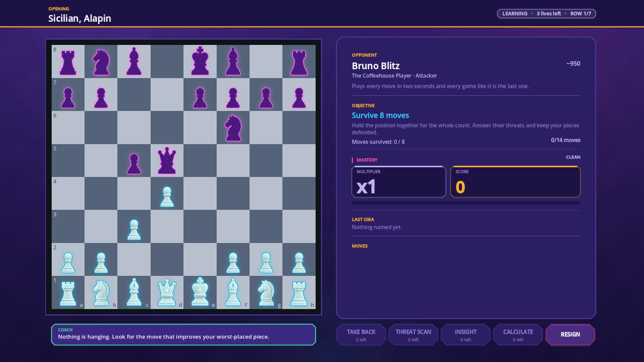
Task: Select the white bishop on c1
Action: coord(134,292)
